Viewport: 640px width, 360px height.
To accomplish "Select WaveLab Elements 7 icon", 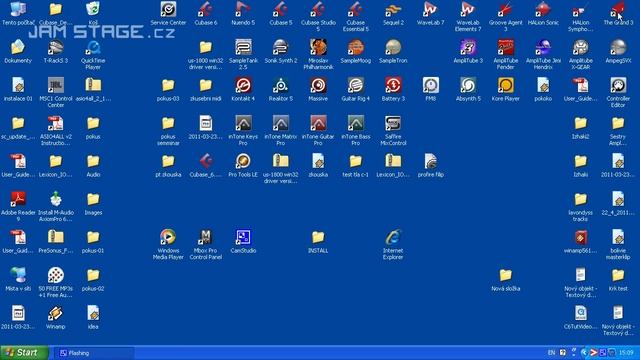I will coord(468,9).
